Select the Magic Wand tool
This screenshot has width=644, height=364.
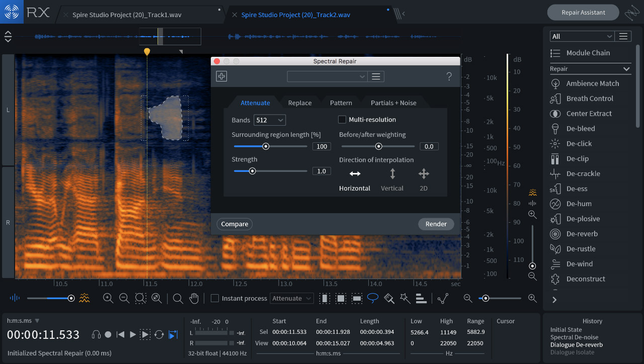[x=405, y=298]
